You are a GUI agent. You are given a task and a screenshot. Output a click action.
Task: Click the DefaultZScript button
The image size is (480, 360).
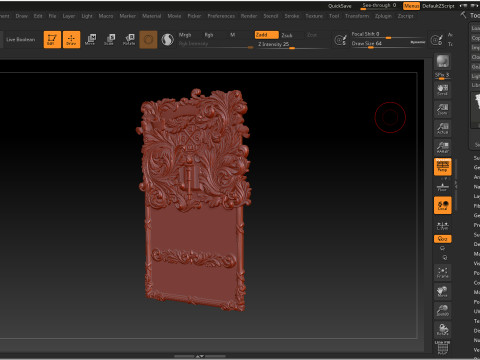click(438, 6)
